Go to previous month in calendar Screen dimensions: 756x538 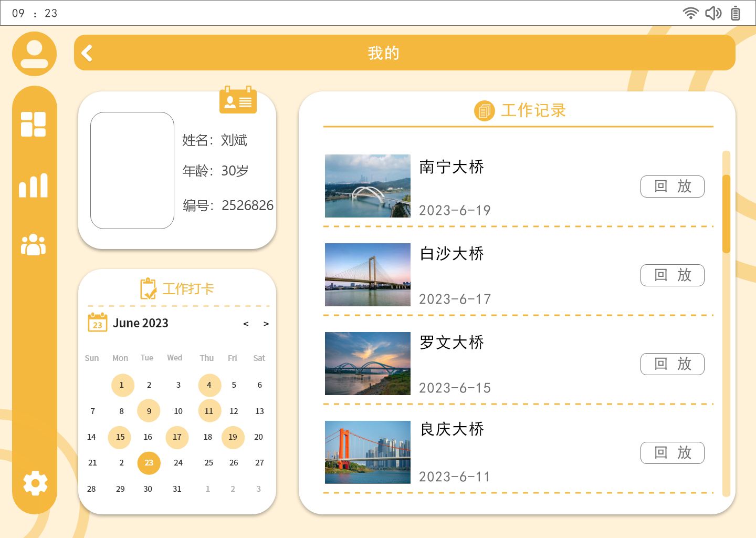tap(246, 324)
